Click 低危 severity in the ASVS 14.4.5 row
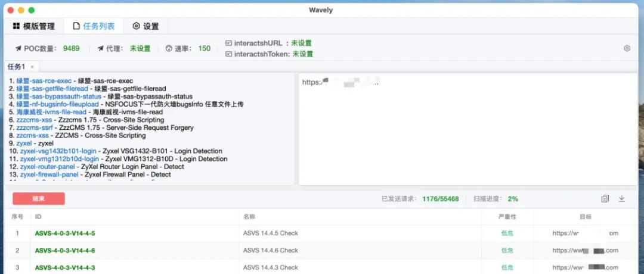This screenshot has width=644, height=274. [507, 233]
